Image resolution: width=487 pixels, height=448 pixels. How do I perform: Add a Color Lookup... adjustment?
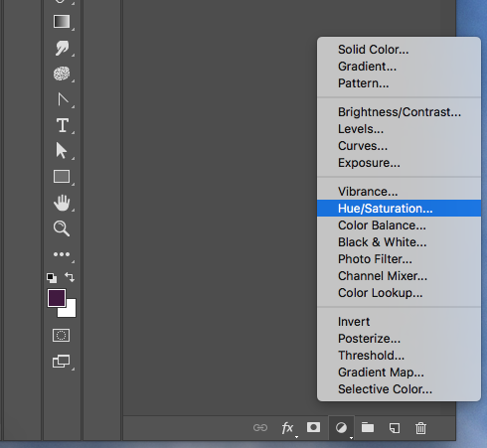point(399,293)
